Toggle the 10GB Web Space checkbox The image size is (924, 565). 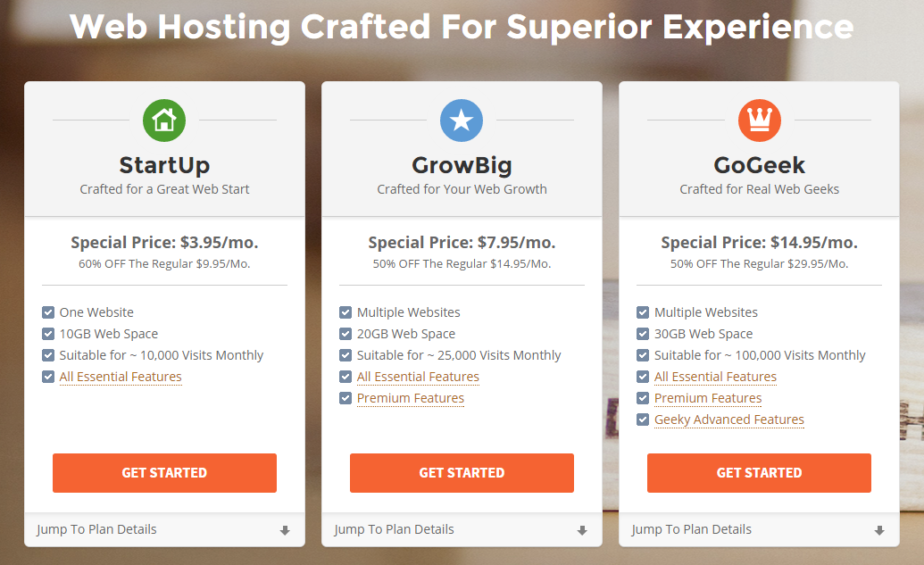point(48,333)
